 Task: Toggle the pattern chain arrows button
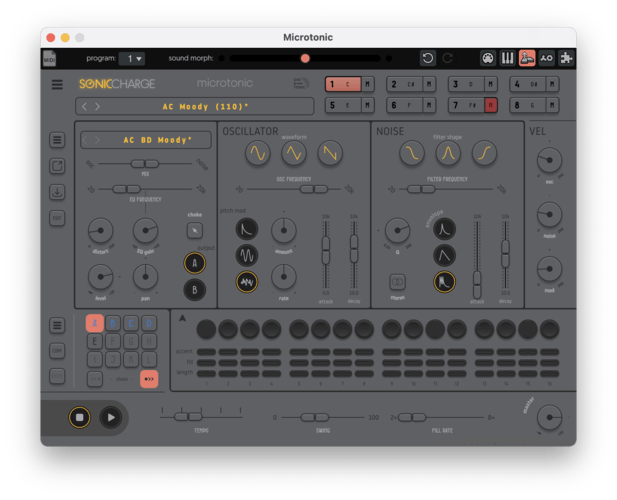click(149, 379)
